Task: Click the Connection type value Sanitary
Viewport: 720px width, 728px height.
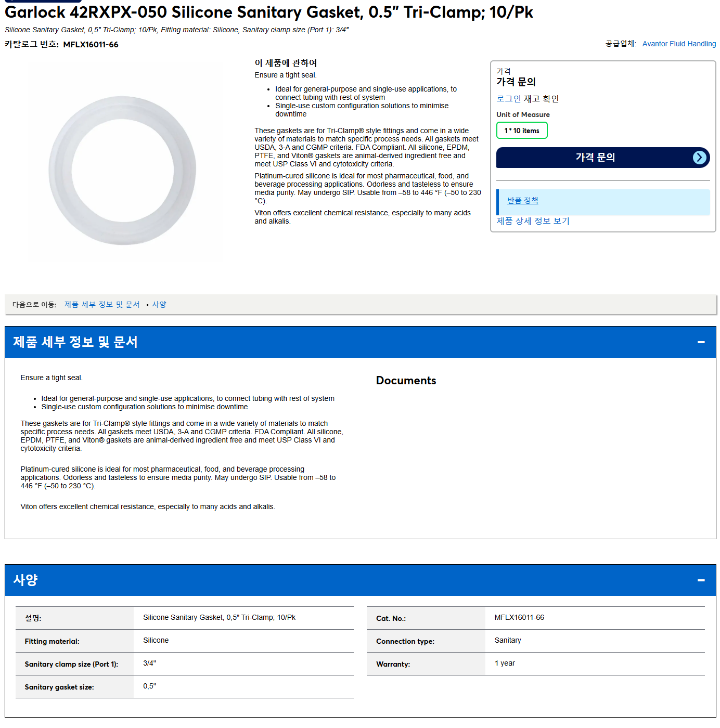Action: point(508,641)
